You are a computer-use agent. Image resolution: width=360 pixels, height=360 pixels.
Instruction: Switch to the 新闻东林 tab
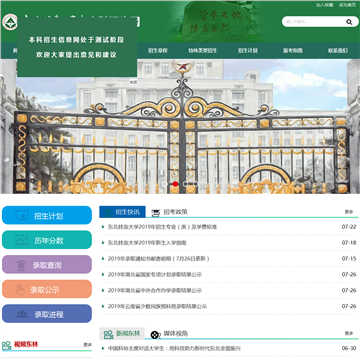122,333
